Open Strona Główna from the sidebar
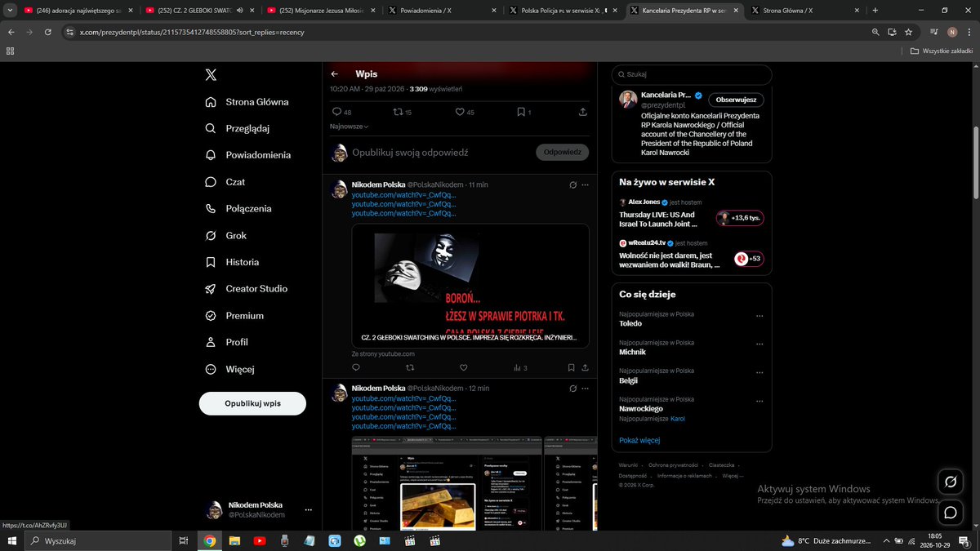The height and width of the screenshot is (551, 980). (247, 102)
